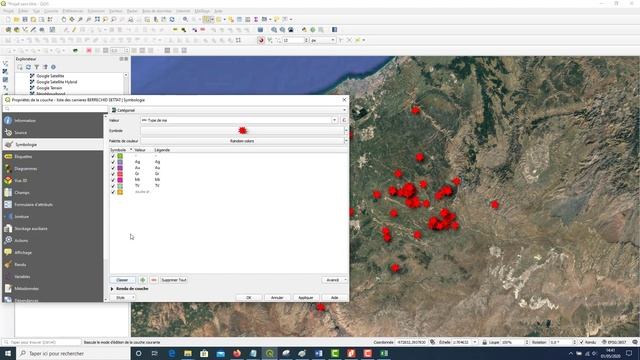This screenshot has height=360, width=640.
Task: Open the Champs section
Action: (x=53, y=193)
